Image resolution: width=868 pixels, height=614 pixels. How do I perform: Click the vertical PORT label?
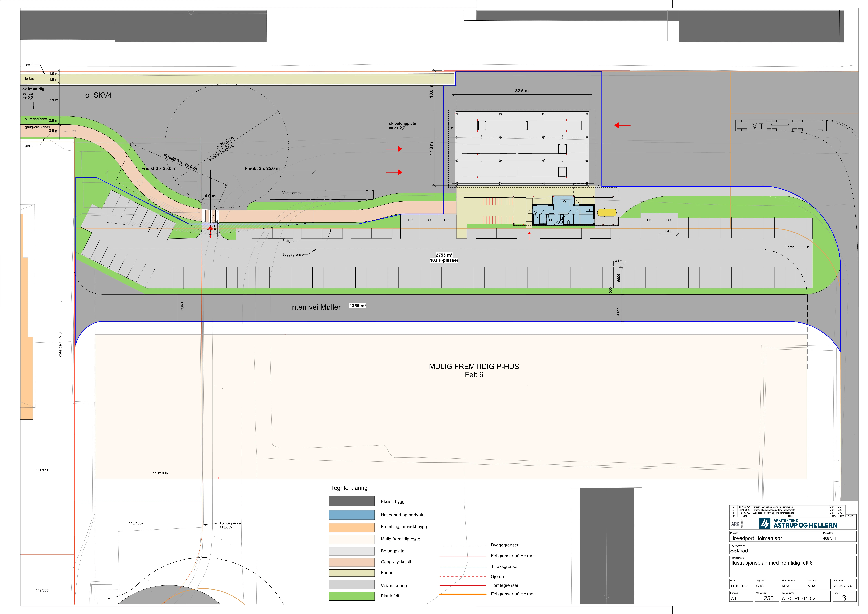pyautogui.click(x=182, y=306)
